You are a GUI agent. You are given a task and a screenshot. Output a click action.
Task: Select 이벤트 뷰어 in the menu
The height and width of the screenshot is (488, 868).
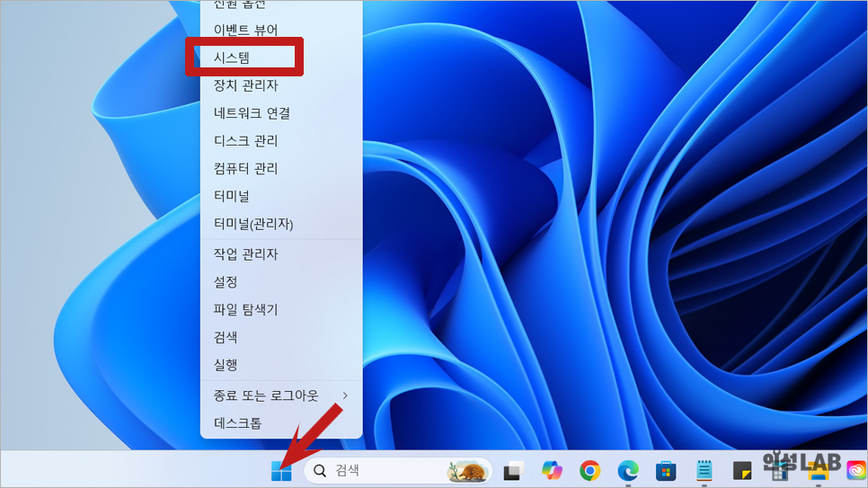coord(281,30)
